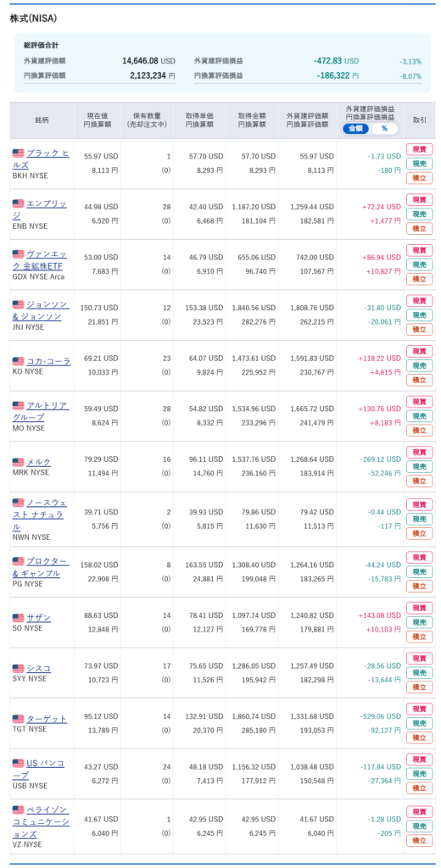The image size is (441, 868).
Task: Click the US flag icon beside ブラック ヒルズ
Action: pyautogui.click(x=19, y=153)
